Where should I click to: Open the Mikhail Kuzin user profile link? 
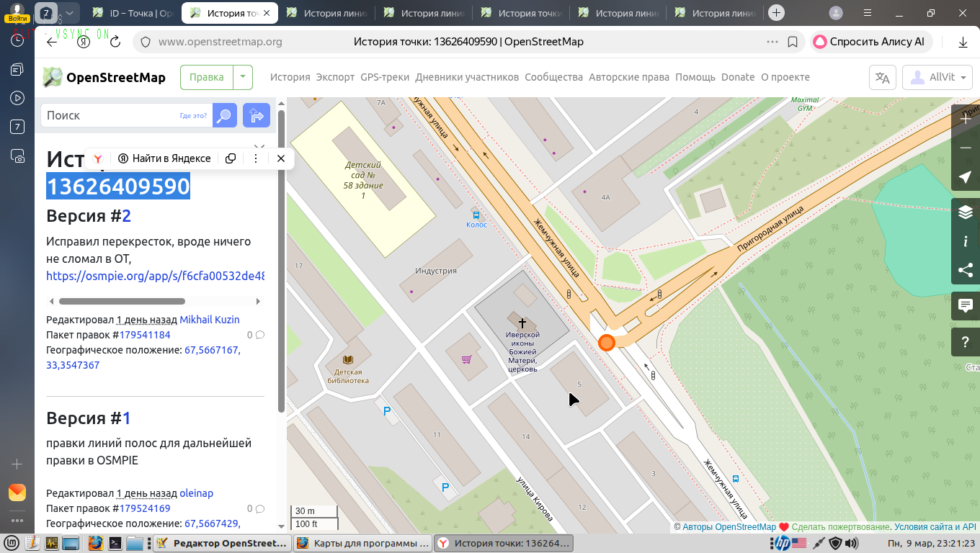pyautogui.click(x=209, y=320)
